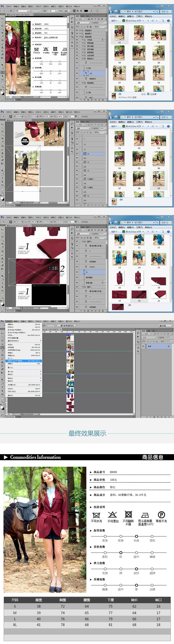The width and height of the screenshot is (174, 644).
Task: Choose 存储为 Web 所用格式 in the File menu
Action: point(24,361)
